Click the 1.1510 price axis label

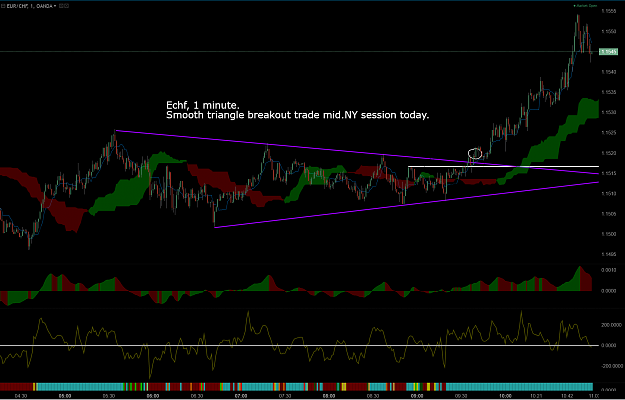609,194
